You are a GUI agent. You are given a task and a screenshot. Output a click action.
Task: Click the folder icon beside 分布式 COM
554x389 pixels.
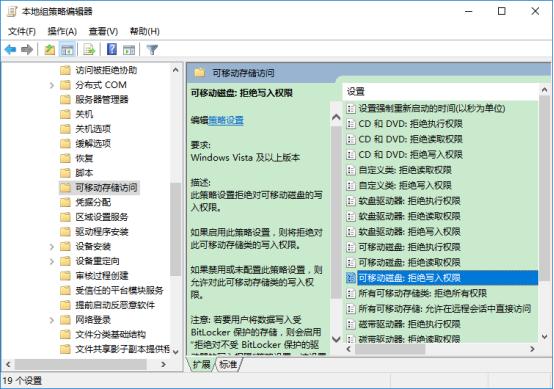point(65,85)
